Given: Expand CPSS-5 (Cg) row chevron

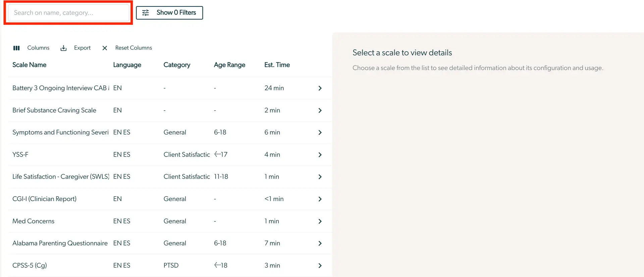Looking at the screenshot, I should pyautogui.click(x=320, y=266).
